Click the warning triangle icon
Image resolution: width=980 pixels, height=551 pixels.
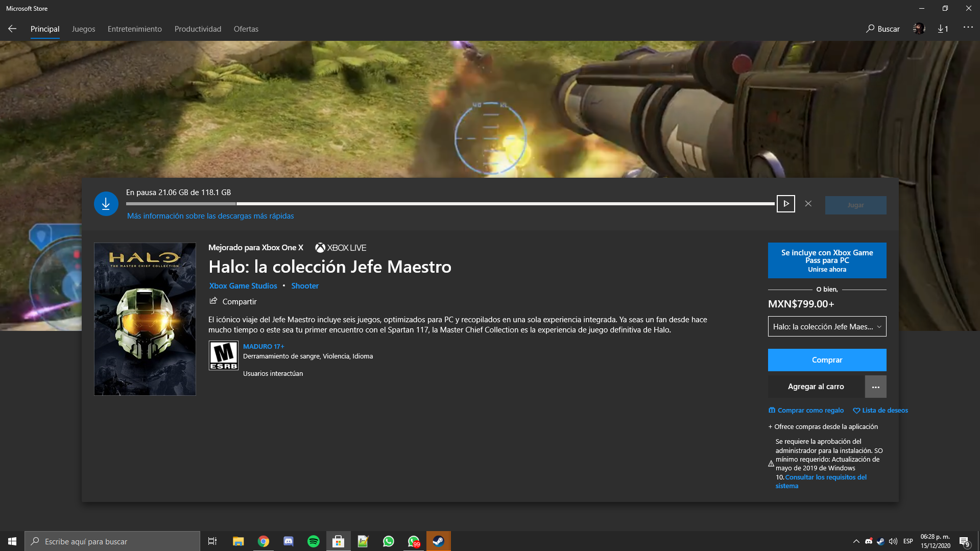pyautogui.click(x=771, y=464)
